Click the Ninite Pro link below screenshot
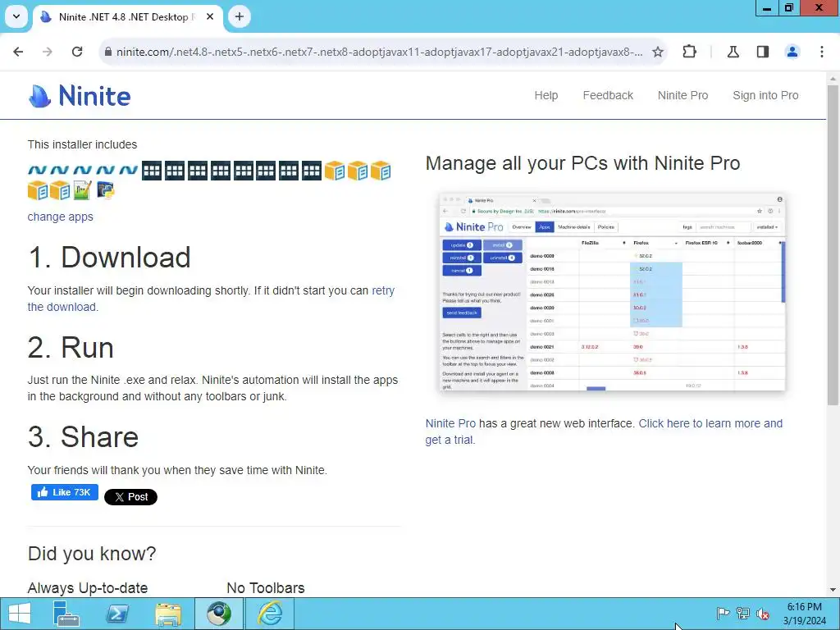The height and width of the screenshot is (630, 840). [x=450, y=423]
